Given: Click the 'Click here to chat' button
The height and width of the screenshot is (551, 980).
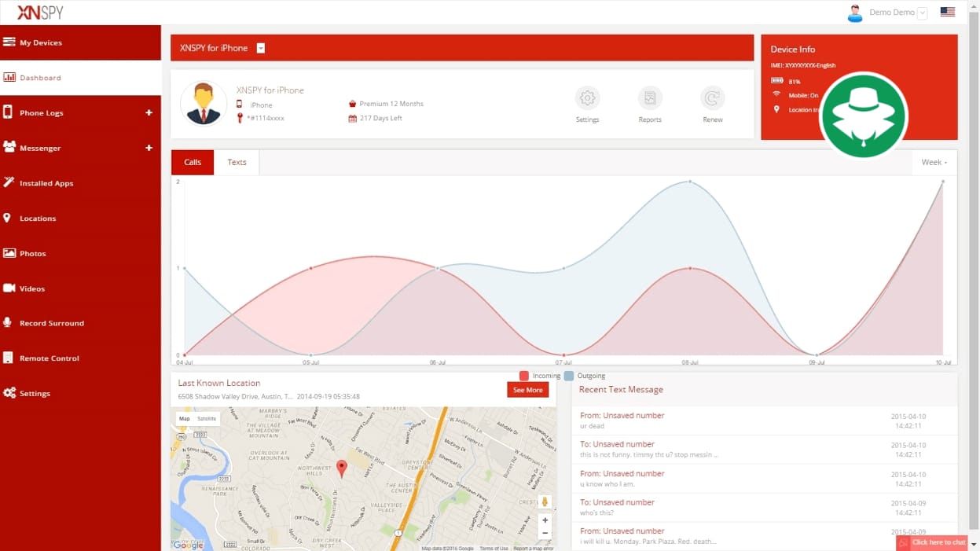Looking at the screenshot, I should point(933,542).
